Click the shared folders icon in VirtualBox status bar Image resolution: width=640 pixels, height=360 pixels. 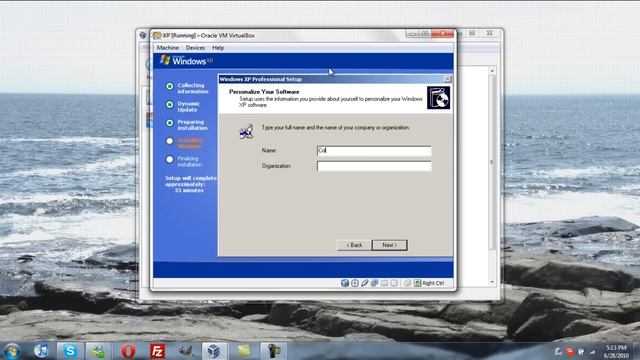coord(384,283)
